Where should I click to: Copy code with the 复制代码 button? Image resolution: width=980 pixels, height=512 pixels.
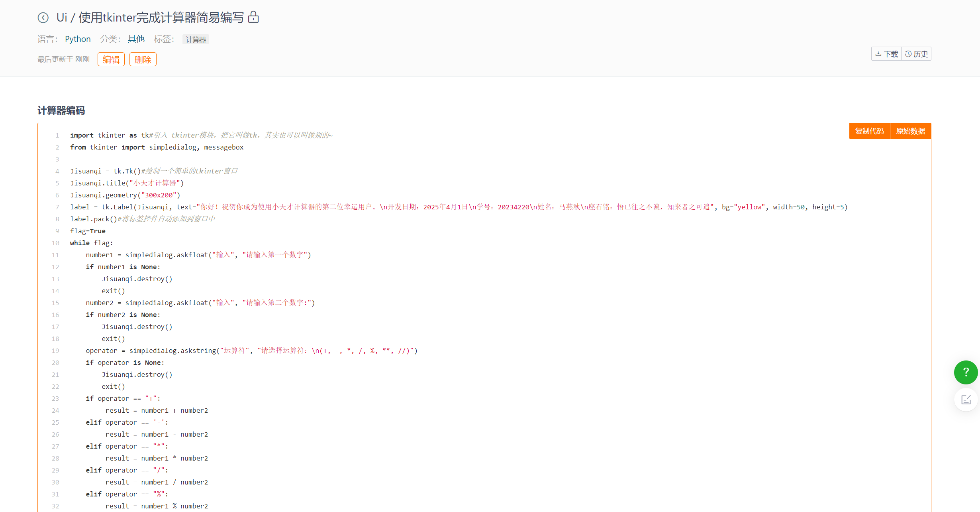point(869,131)
